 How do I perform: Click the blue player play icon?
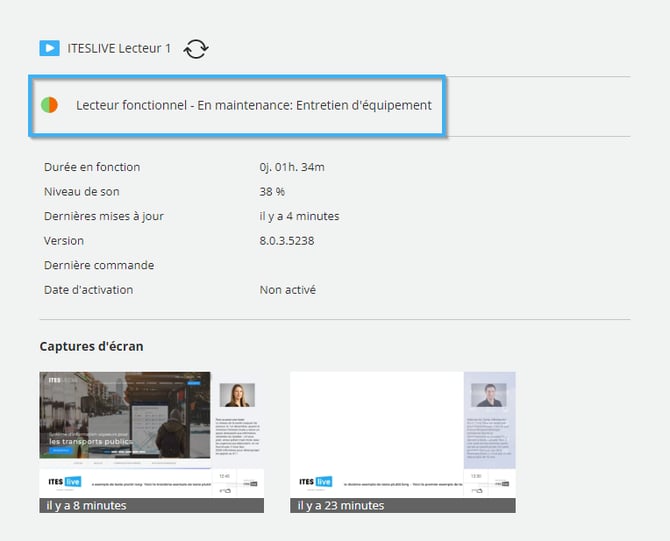click(49, 48)
